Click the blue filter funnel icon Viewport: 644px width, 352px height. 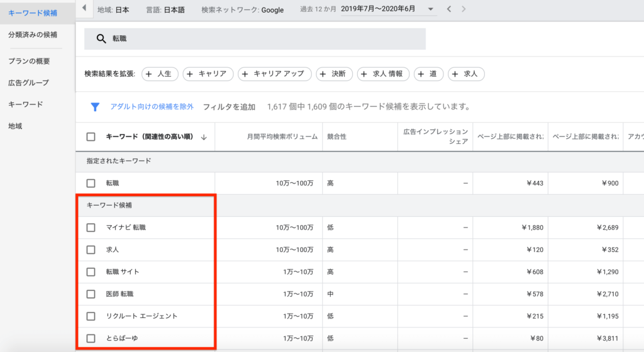pyautogui.click(x=95, y=107)
